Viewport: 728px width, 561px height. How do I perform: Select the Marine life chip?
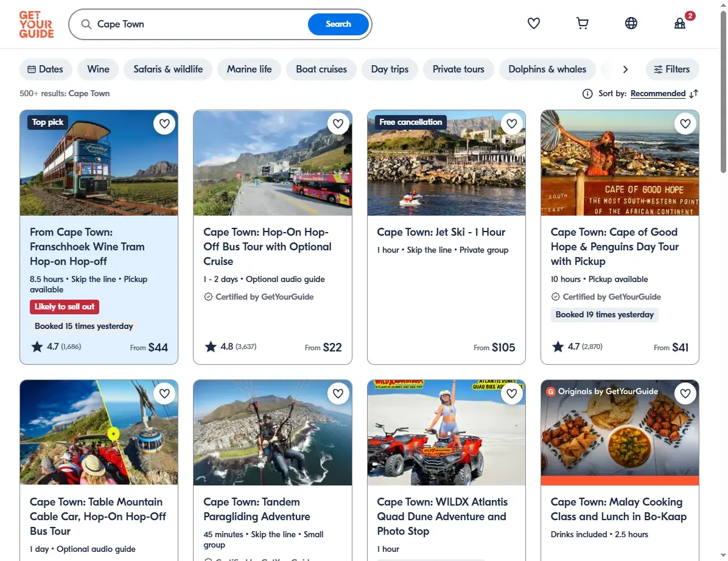pos(250,69)
